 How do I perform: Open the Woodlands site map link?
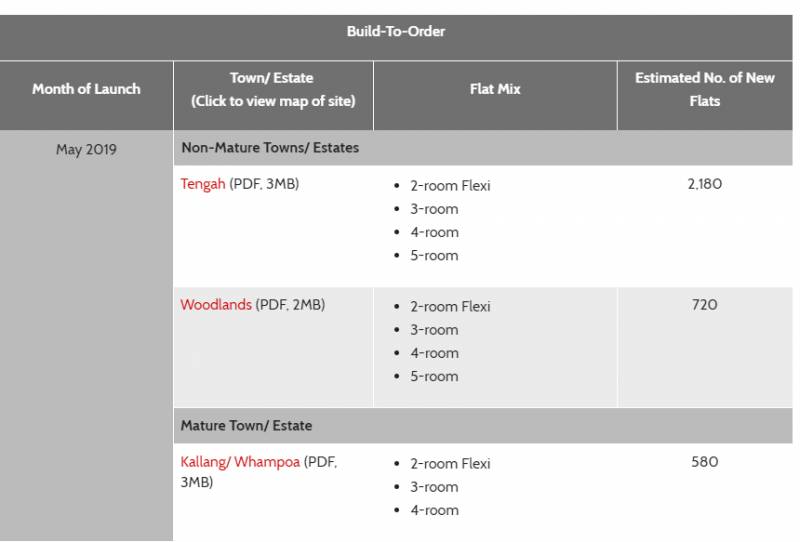[x=215, y=305]
